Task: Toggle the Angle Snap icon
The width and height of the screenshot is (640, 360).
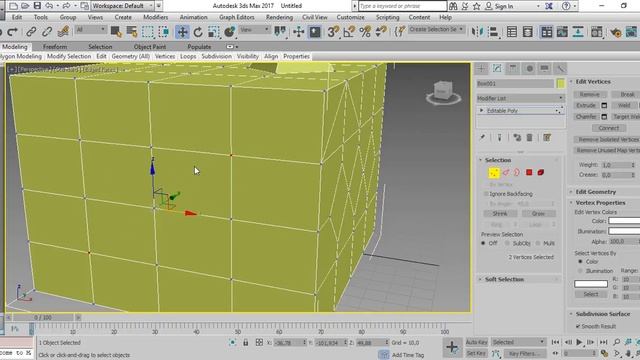Action: point(349,31)
